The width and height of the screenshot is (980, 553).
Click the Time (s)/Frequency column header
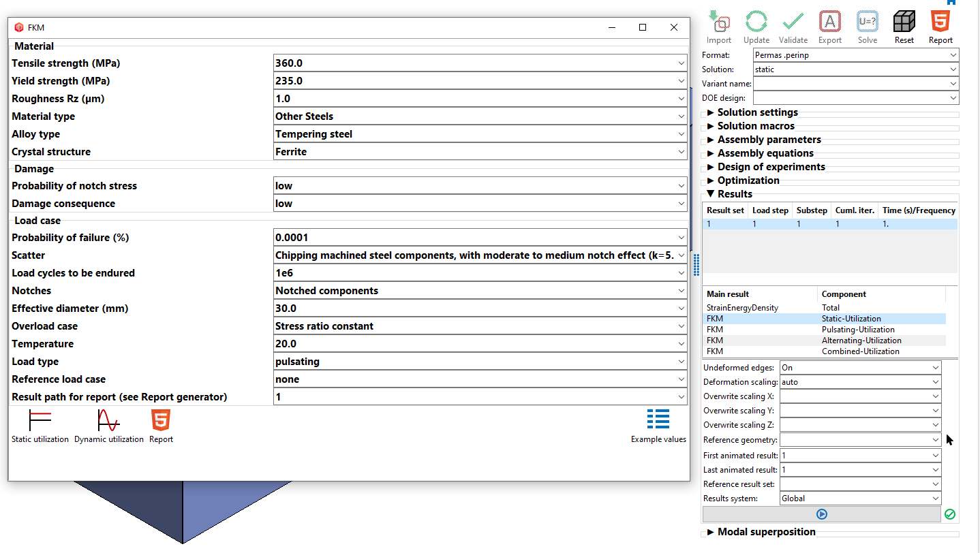(919, 210)
